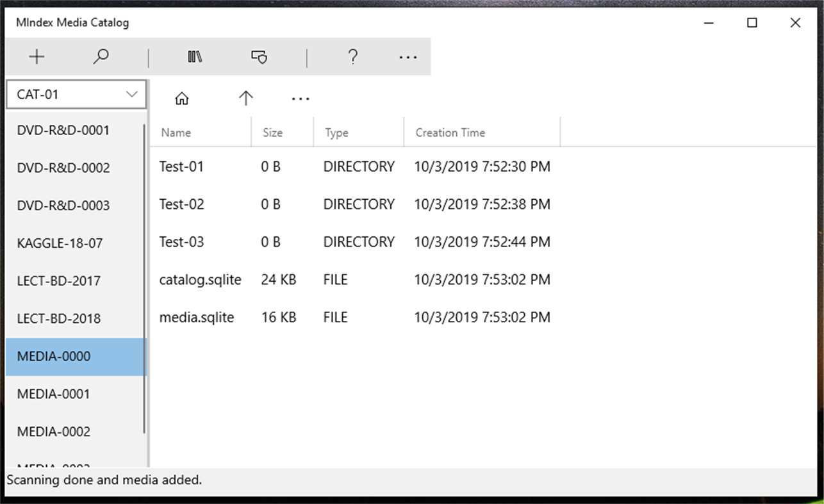Add new media using the plus icon
This screenshot has height=504, width=824.
pos(37,56)
